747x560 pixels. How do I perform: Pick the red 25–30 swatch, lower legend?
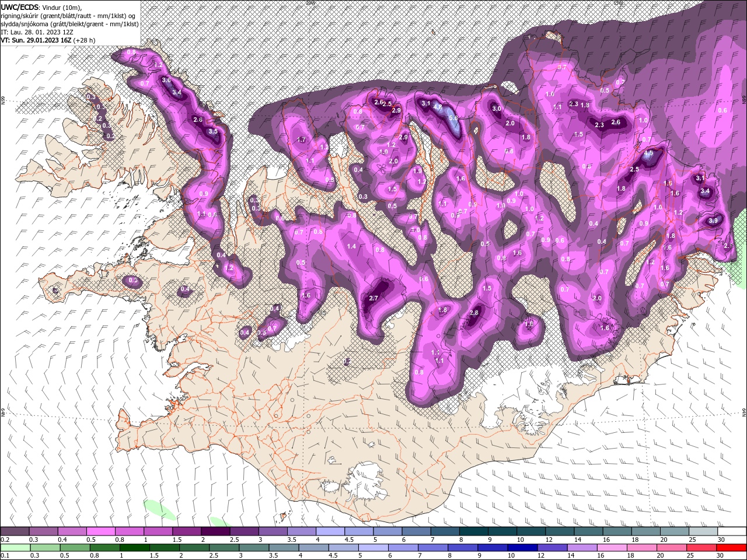701,547
